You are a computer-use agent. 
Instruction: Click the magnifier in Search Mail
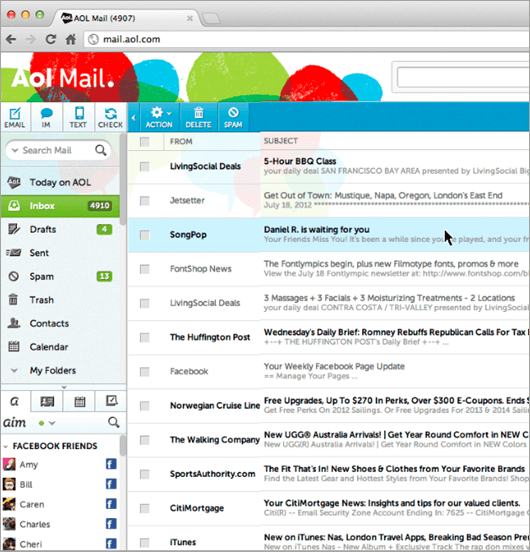pyautogui.click(x=101, y=150)
